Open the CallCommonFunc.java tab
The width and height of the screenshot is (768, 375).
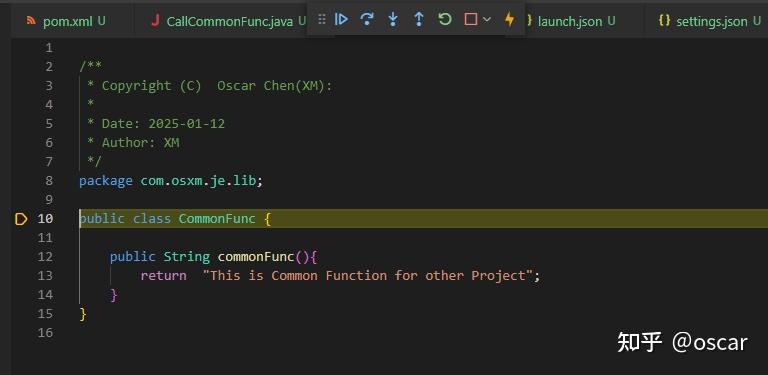228,21
